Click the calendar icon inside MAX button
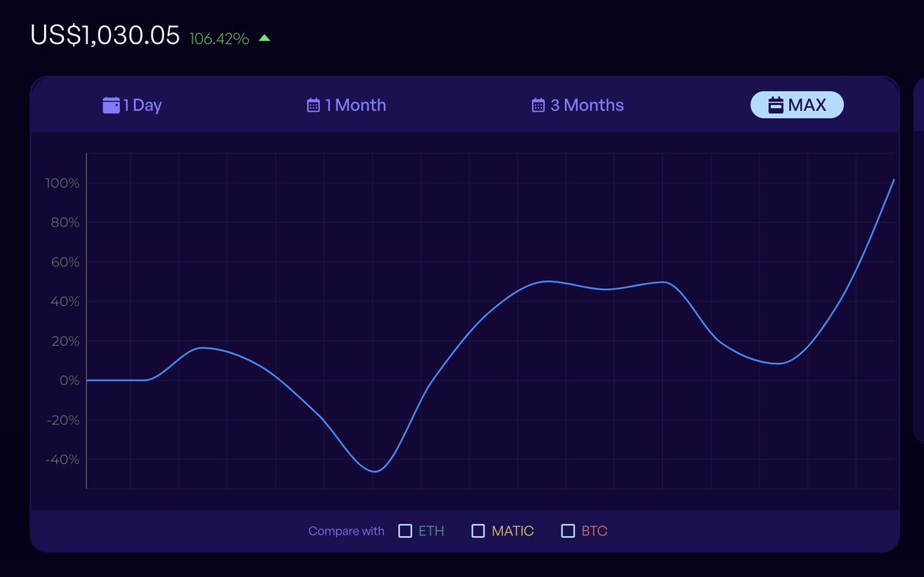Image resolution: width=924 pixels, height=577 pixels. (x=776, y=106)
